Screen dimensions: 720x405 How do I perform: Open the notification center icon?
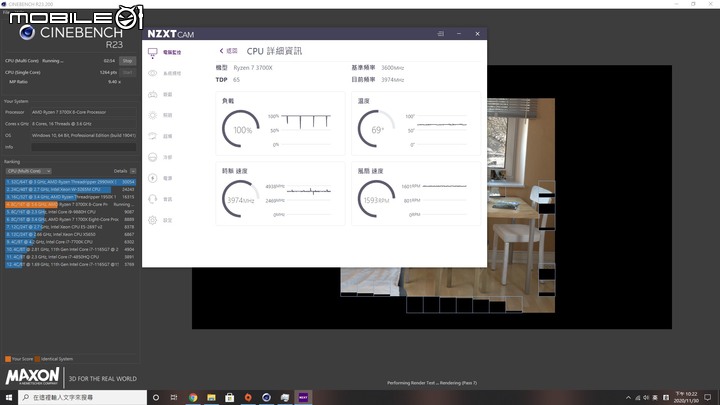click(x=708, y=397)
